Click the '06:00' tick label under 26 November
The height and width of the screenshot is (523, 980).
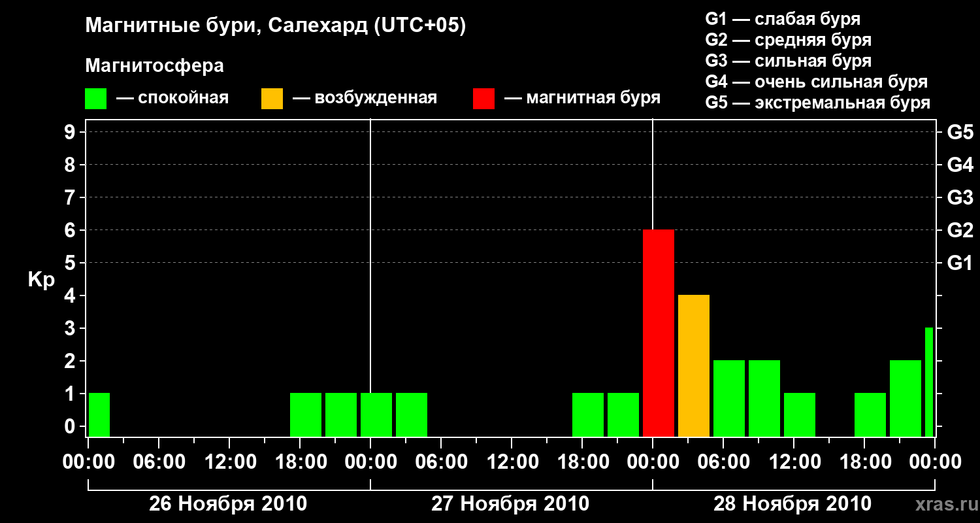[x=158, y=463]
